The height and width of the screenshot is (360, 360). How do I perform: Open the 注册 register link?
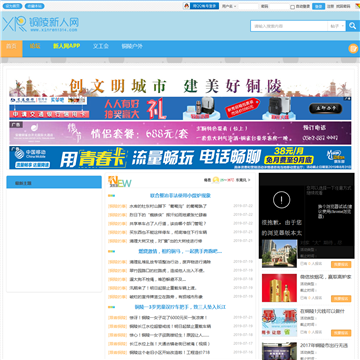(x=330, y=6)
